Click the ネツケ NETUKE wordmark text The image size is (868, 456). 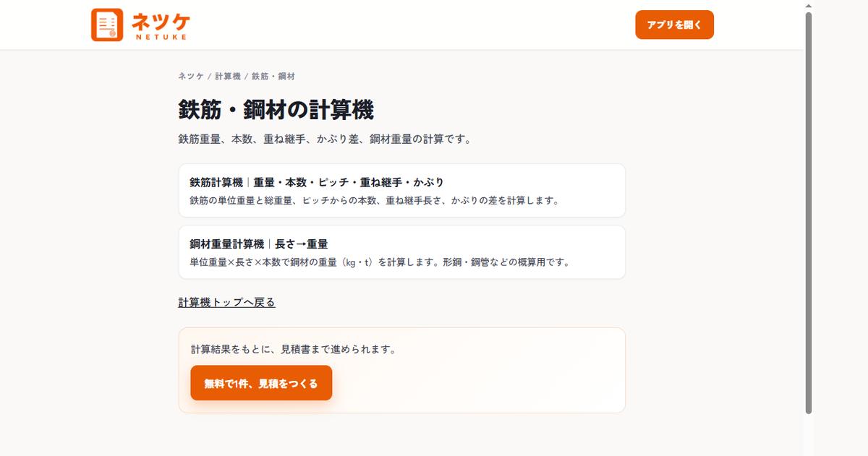pos(161,25)
